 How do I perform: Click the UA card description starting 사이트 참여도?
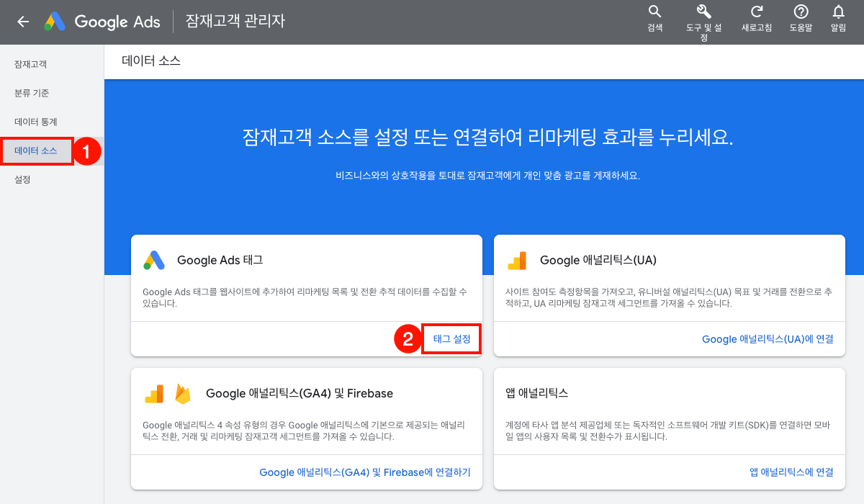coord(669,297)
